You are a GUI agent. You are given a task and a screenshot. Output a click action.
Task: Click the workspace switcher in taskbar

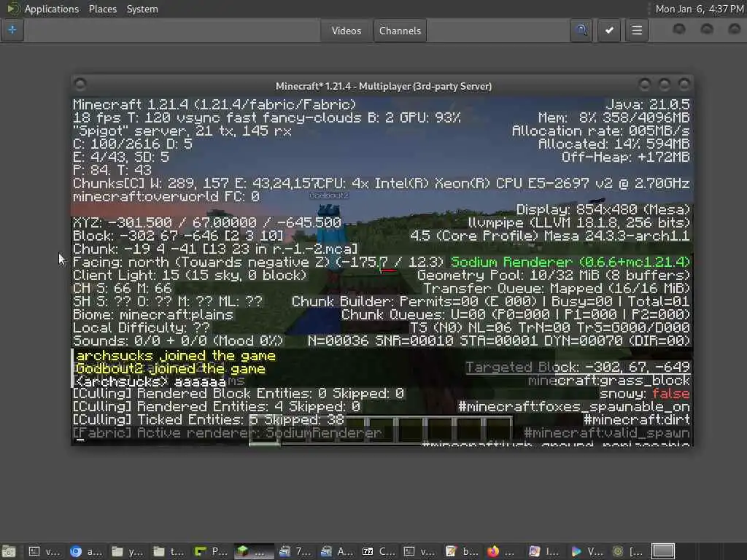tap(663, 551)
